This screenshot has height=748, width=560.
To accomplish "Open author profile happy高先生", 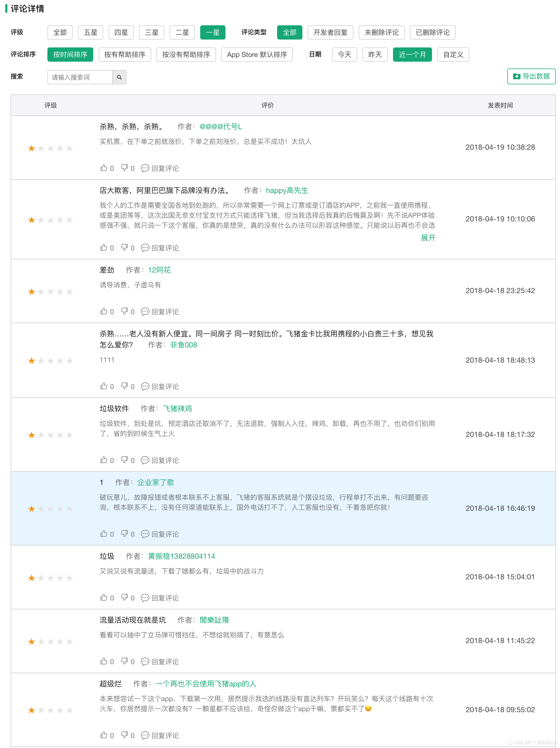I will pos(287,190).
